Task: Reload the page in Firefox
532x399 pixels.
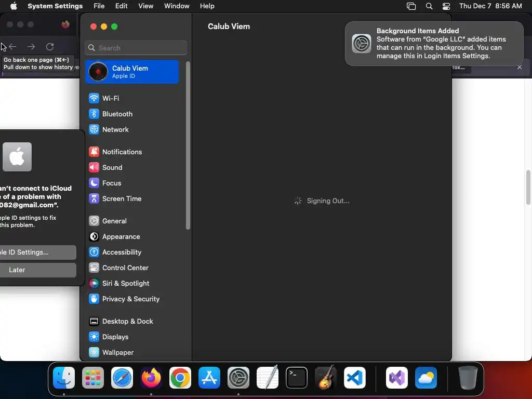Action: click(x=50, y=46)
